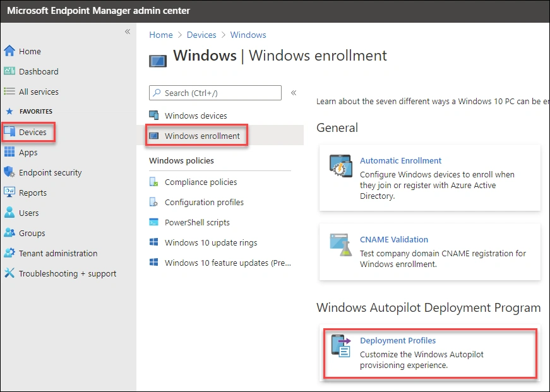
Task: Click the Apps grid icon
Action: (9, 152)
